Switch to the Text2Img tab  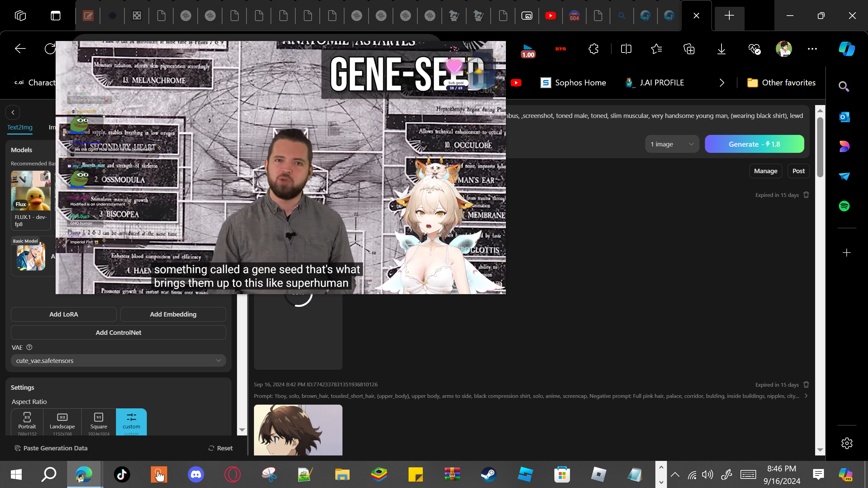pyautogui.click(x=20, y=127)
